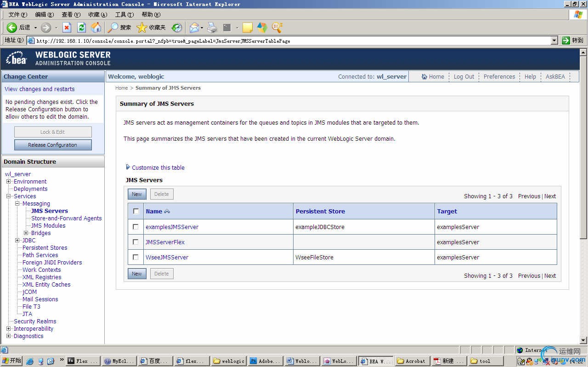Toggle the select-all checkbox in table header
Screen dimensions: 588x367
coord(136,212)
